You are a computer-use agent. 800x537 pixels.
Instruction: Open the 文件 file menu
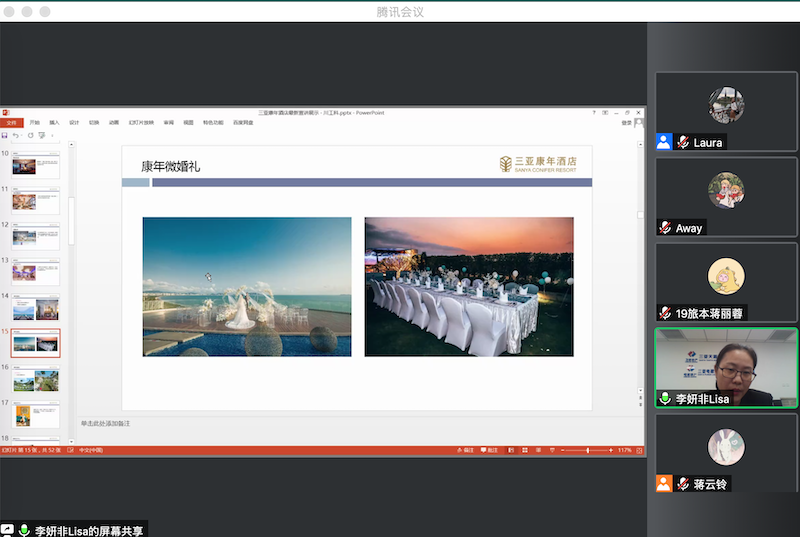click(x=11, y=122)
